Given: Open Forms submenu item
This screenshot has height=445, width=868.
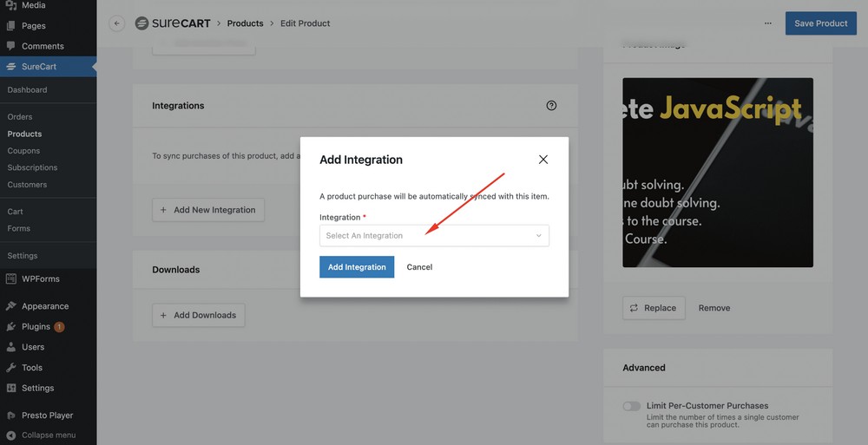Looking at the screenshot, I should [x=19, y=228].
